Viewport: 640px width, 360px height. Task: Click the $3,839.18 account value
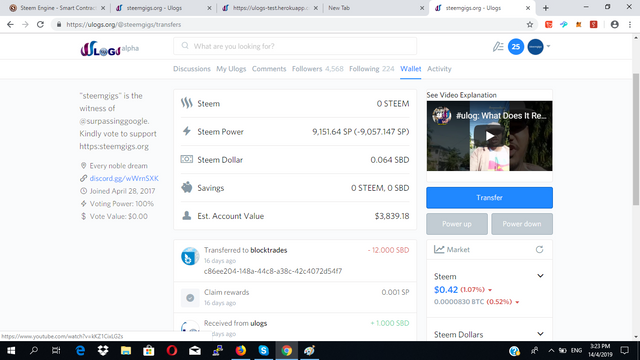[x=392, y=216]
